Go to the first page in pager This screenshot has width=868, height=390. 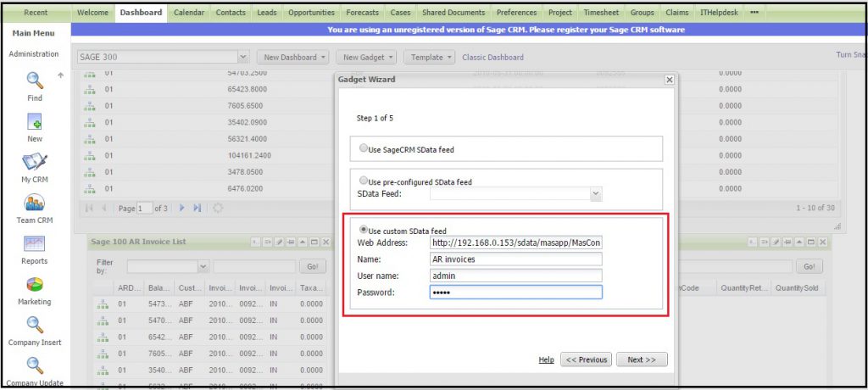click(x=88, y=209)
